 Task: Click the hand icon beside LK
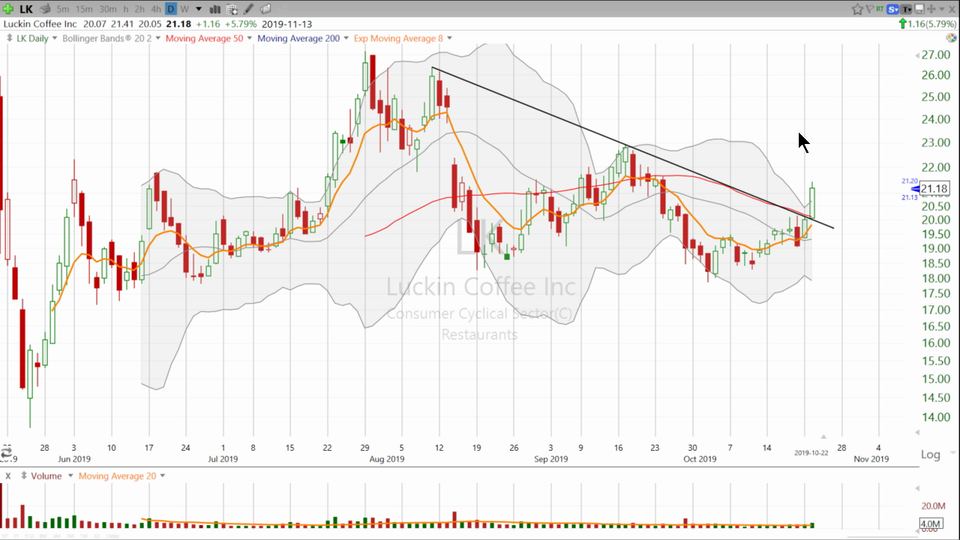pos(45,9)
